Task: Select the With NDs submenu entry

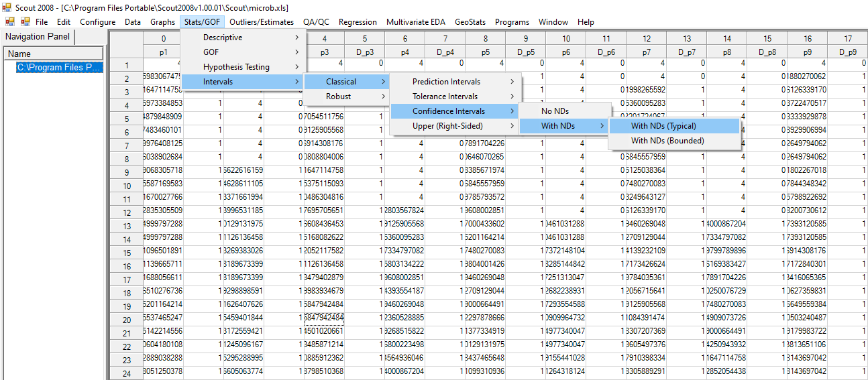Action: 565,126
